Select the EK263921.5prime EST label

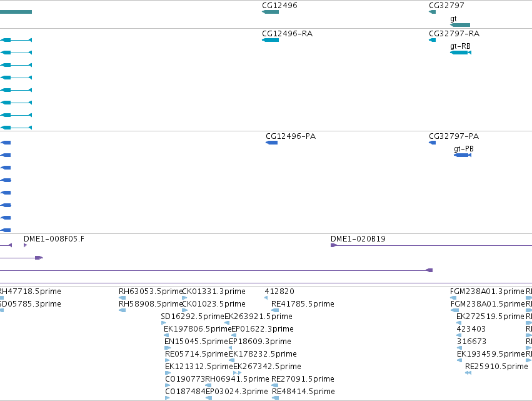click(259, 317)
